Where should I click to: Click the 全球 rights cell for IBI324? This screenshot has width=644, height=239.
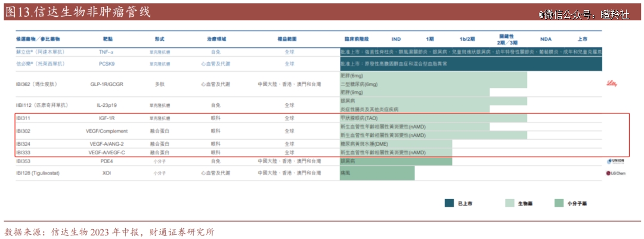[x=289, y=144]
